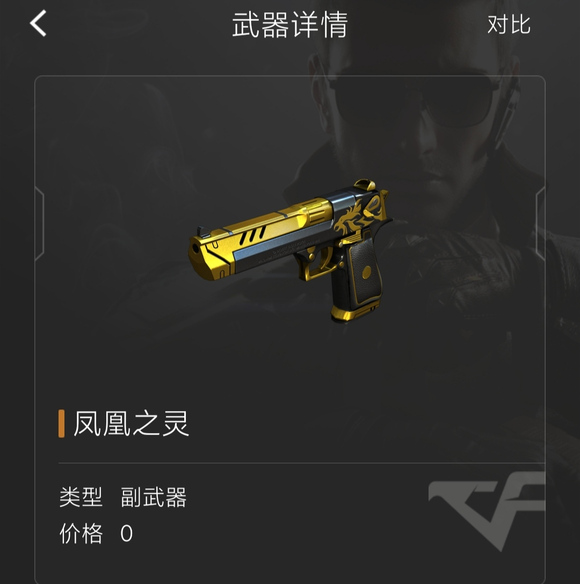Select the 类型 label
The width and height of the screenshot is (580, 584).
tap(81, 497)
